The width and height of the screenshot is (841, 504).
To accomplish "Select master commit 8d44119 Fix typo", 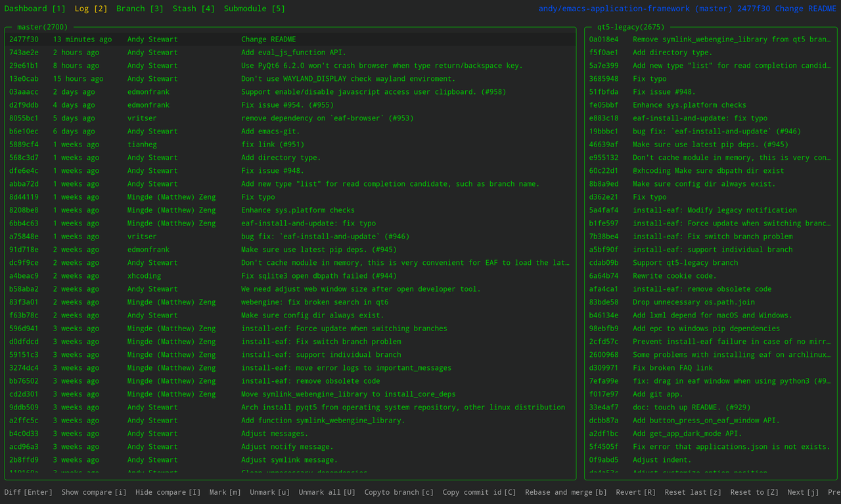I will pos(290,197).
